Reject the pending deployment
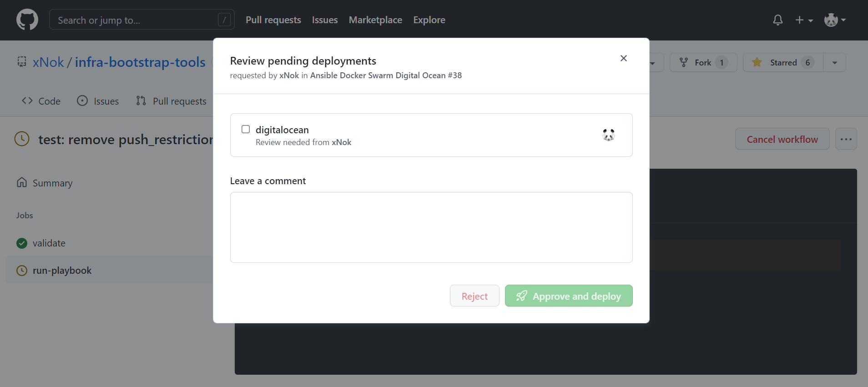868x387 pixels. pyautogui.click(x=474, y=296)
